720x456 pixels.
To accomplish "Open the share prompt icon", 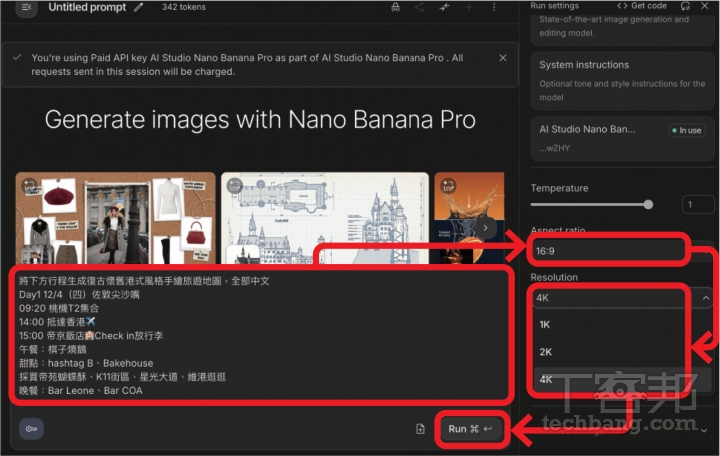I will pyautogui.click(x=419, y=7).
